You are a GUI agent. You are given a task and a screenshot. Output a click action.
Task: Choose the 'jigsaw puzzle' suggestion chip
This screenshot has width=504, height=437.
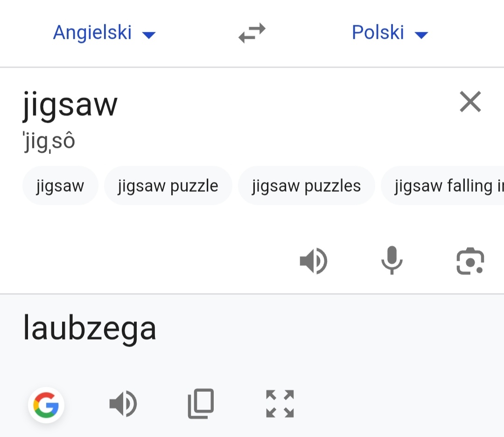tap(168, 186)
